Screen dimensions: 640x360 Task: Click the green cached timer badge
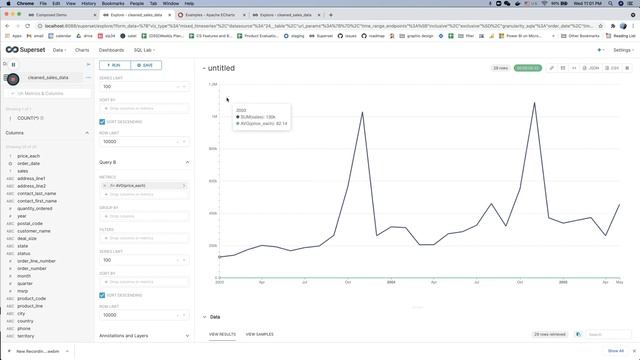point(528,68)
